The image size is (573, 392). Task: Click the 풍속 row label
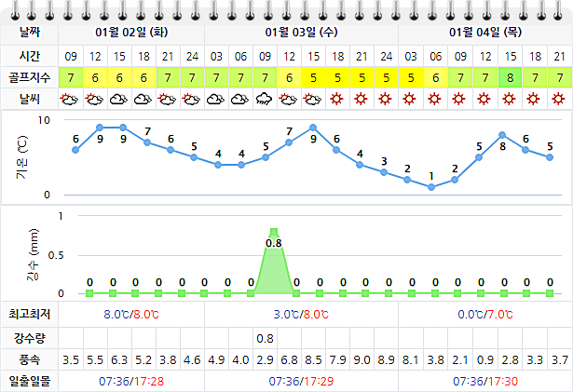tap(29, 360)
